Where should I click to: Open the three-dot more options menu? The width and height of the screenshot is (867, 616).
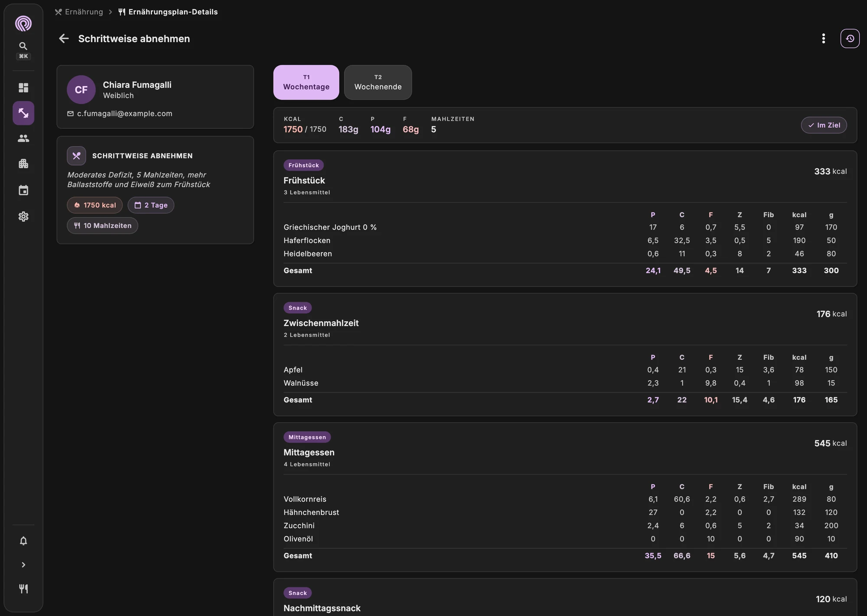[x=824, y=39]
